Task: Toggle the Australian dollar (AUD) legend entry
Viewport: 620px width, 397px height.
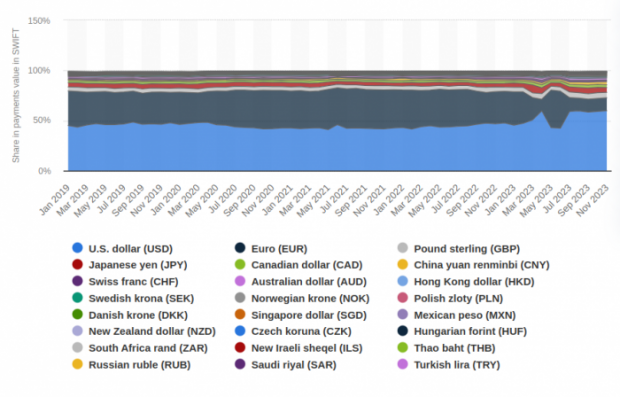Action: point(301,282)
